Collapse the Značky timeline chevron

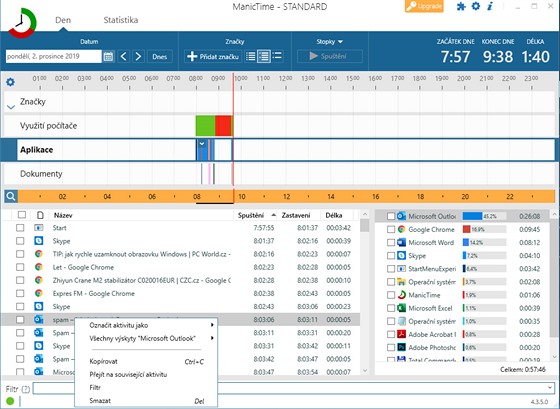point(11,106)
